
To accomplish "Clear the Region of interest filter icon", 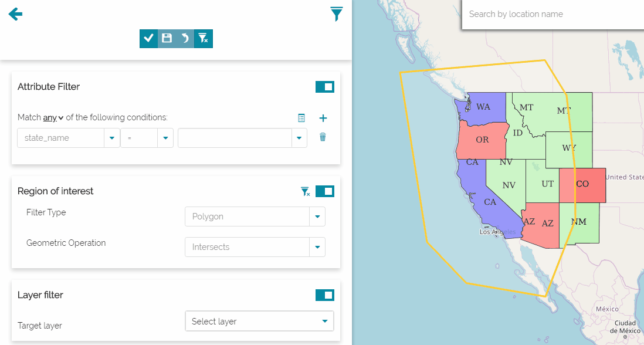I will [305, 191].
